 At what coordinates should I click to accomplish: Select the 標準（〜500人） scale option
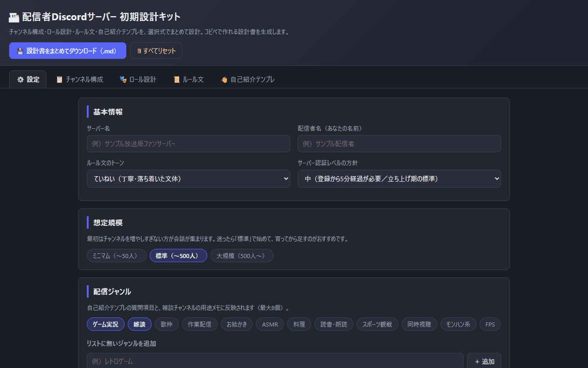coord(178,256)
